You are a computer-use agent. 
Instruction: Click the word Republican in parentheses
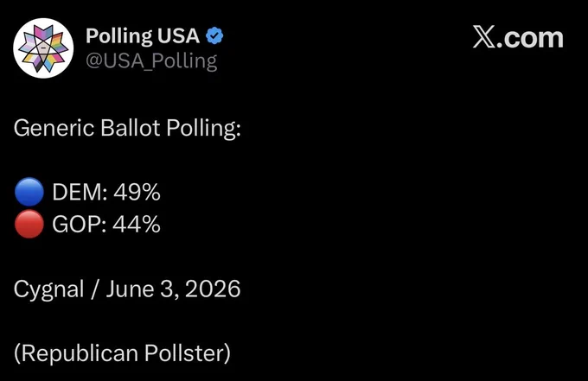click(80, 353)
